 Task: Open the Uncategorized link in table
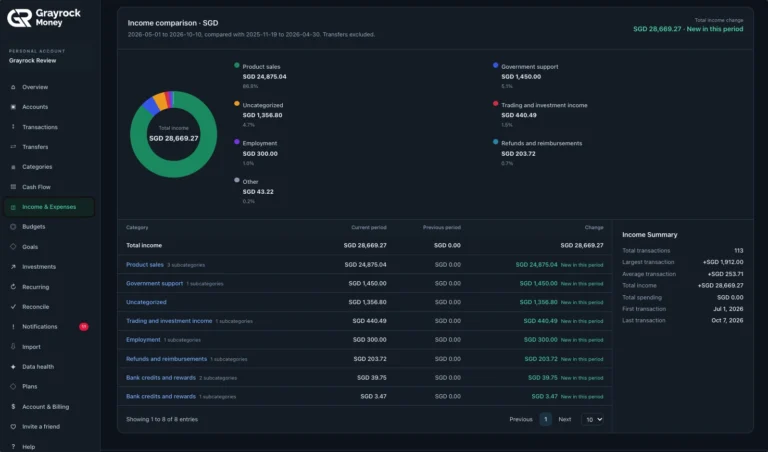[x=146, y=302]
